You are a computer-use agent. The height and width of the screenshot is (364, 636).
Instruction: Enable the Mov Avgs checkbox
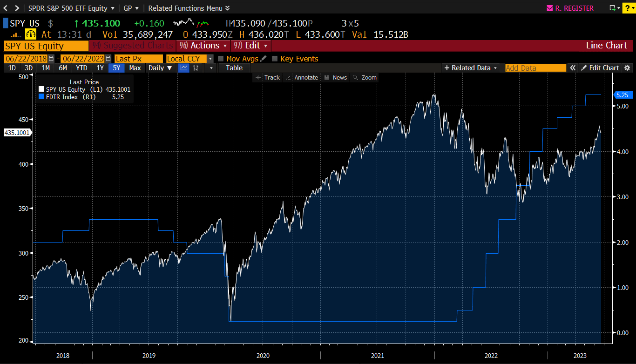tap(221, 59)
